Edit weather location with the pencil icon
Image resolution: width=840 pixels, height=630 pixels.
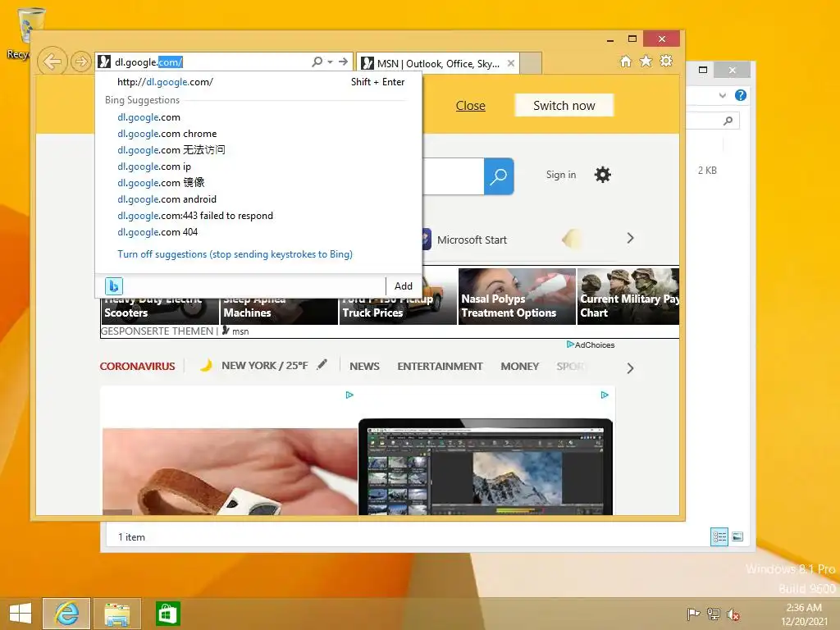322,365
